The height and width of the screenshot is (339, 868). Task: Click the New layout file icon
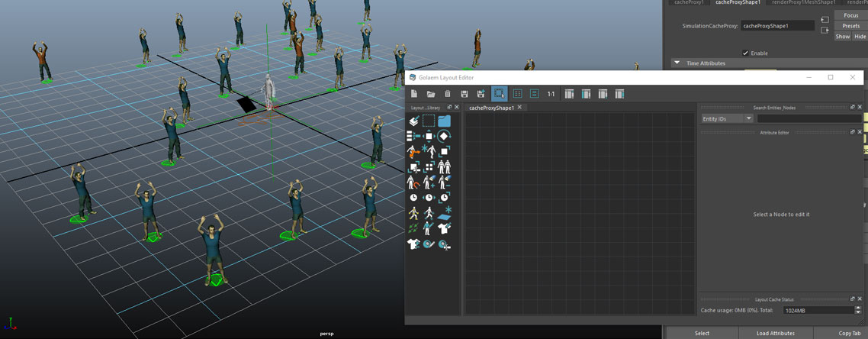415,94
